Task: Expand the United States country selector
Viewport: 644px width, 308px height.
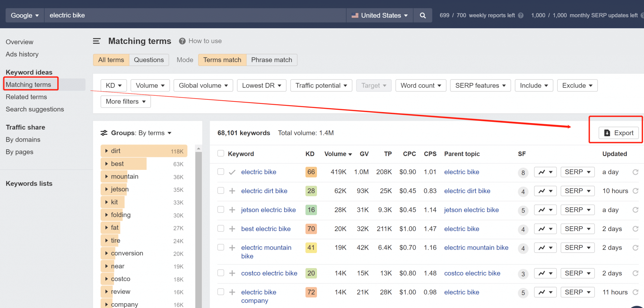Action: pyautogui.click(x=380, y=15)
